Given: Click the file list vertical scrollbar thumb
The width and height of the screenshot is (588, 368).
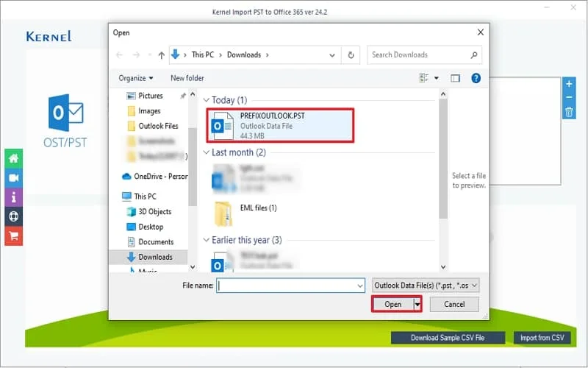Looking at the screenshot, I should [x=443, y=159].
